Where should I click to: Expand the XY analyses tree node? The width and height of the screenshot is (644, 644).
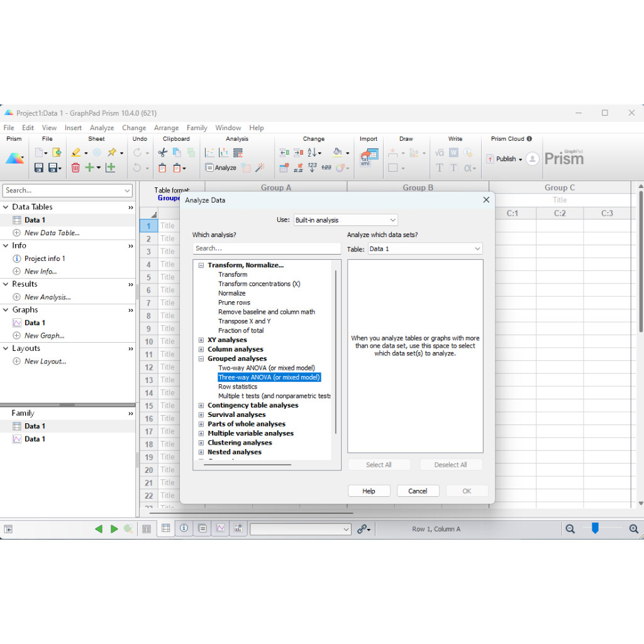pyautogui.click(x=201, y=340)
